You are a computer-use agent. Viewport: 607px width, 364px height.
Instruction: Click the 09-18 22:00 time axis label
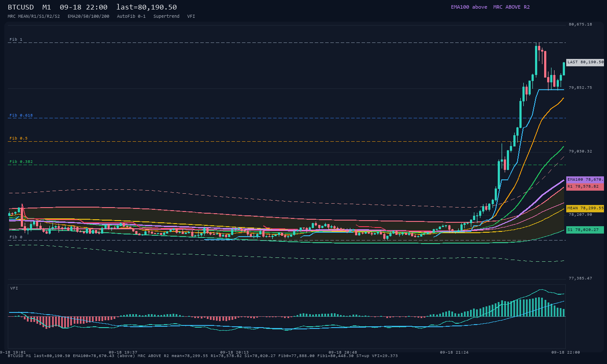pyautogui.click(x=566, y=352)
